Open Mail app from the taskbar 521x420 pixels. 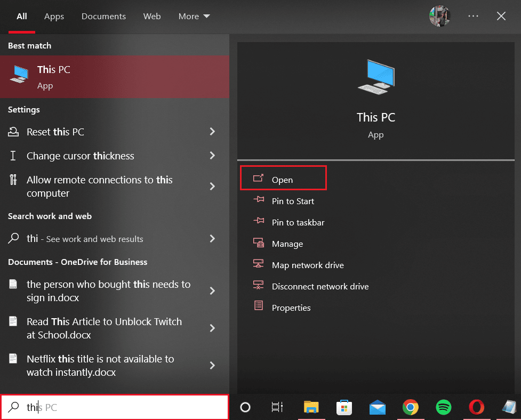click(x=378, y=407)
